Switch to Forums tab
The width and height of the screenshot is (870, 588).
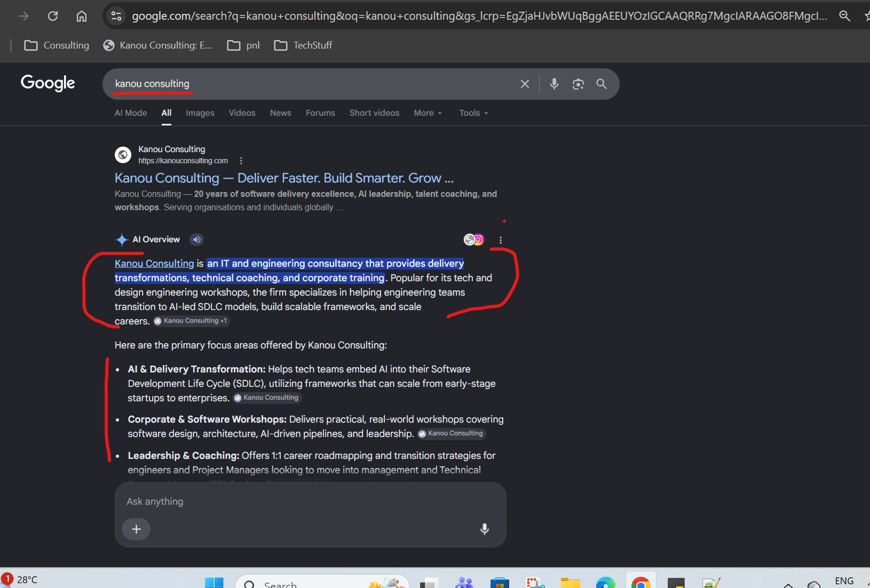coord(320,113)
